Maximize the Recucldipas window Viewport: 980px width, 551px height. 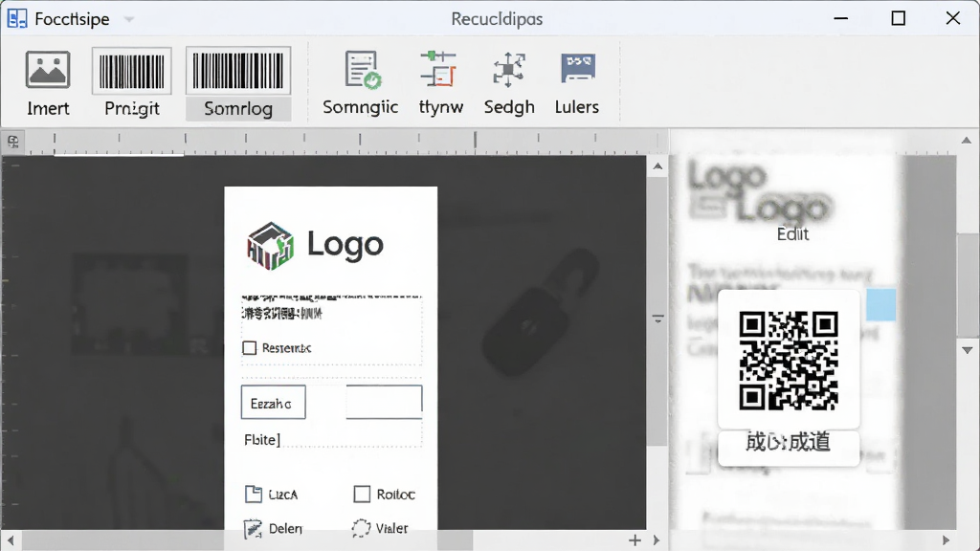[x=898, y=19]
